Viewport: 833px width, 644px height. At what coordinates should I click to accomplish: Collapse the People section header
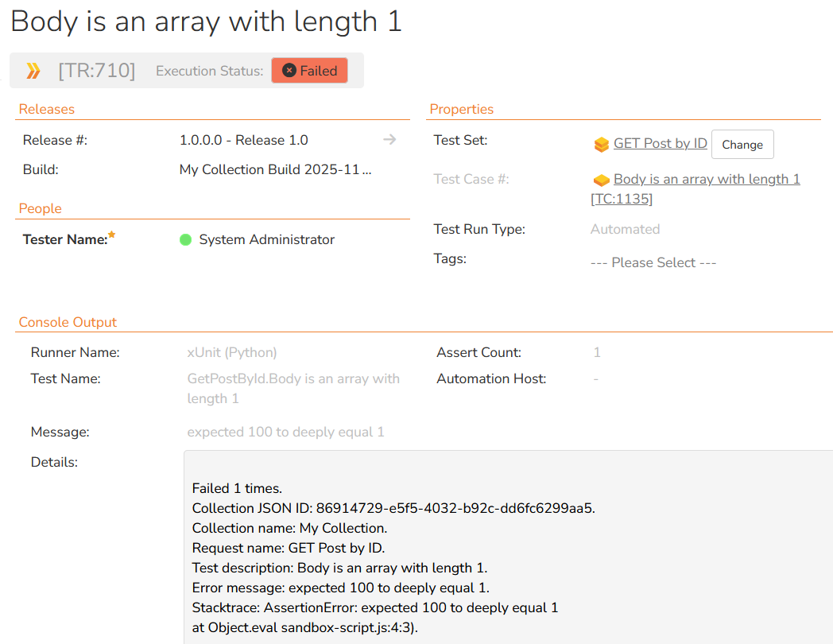41,208
